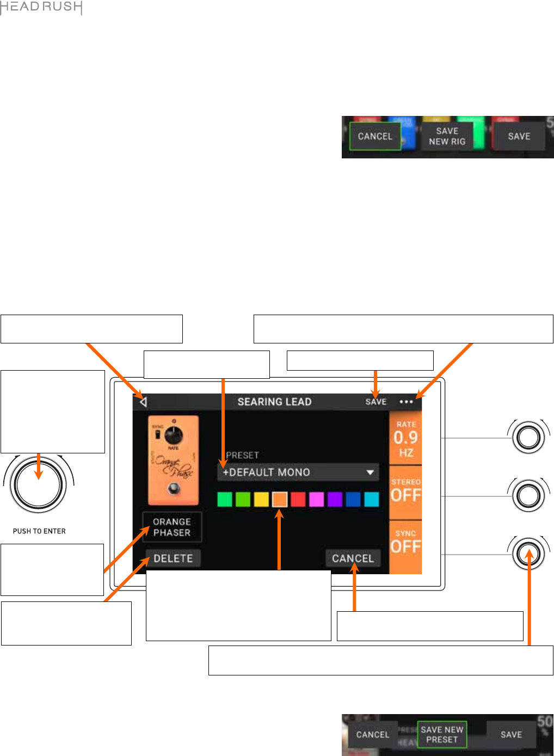Tap CANCEL next to SAVE NEW PRESET
This screenshot has width=554, height=756.
(373, 734)
